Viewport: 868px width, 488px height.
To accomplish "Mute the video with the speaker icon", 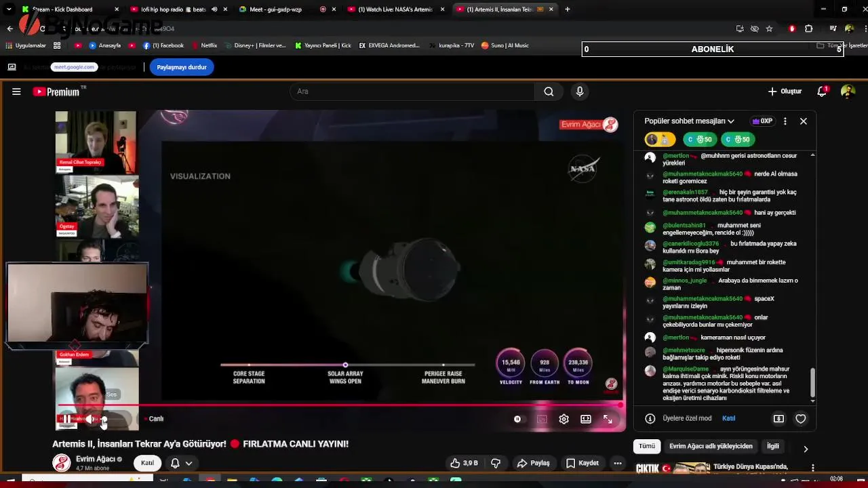I will 90,419.
